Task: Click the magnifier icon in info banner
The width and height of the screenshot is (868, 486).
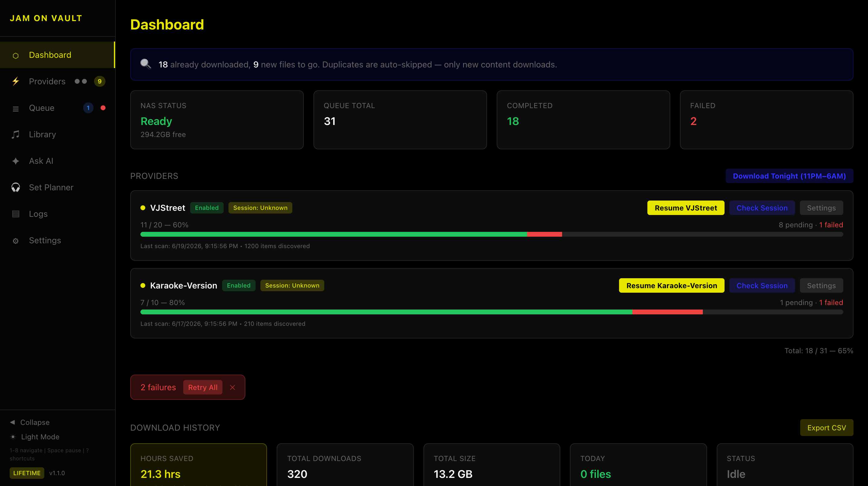Action: [x=146, y=64]
